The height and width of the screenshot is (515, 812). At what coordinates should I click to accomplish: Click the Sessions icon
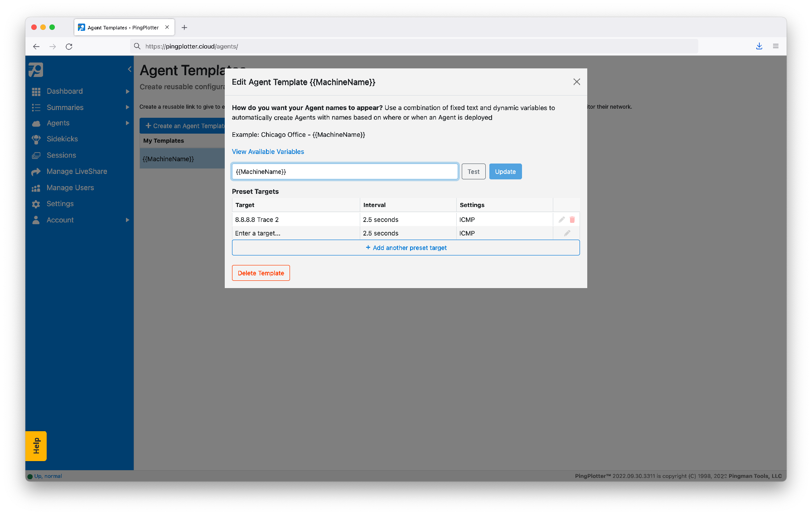click(x=36, y=155)
